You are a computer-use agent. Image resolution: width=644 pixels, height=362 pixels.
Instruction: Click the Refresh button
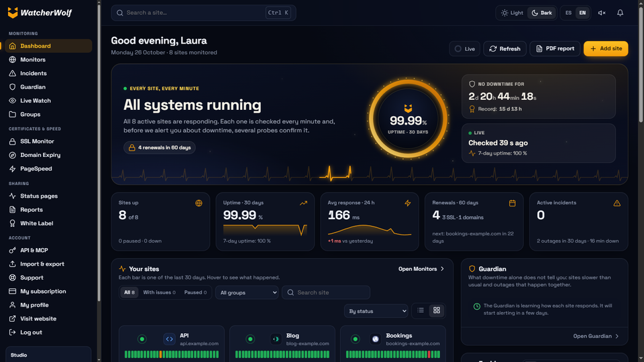coord(504,49)
